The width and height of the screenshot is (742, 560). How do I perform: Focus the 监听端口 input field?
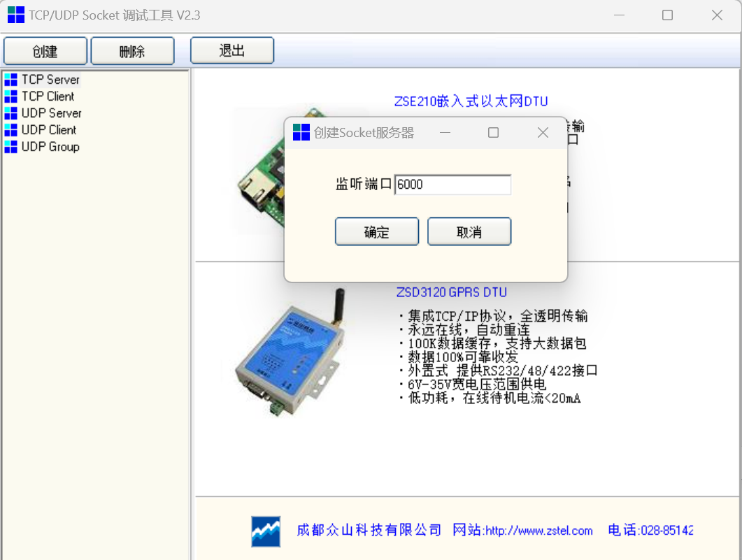[452, 185]
